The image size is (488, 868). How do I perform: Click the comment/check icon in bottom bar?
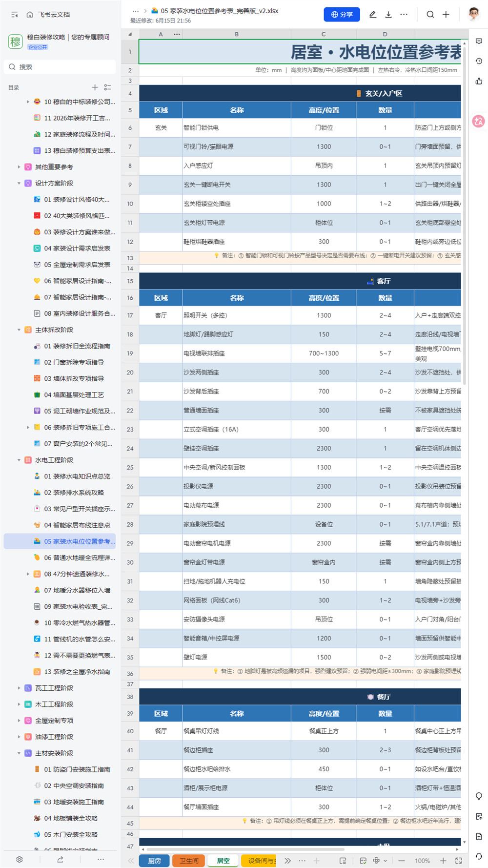tap(363, 861)
